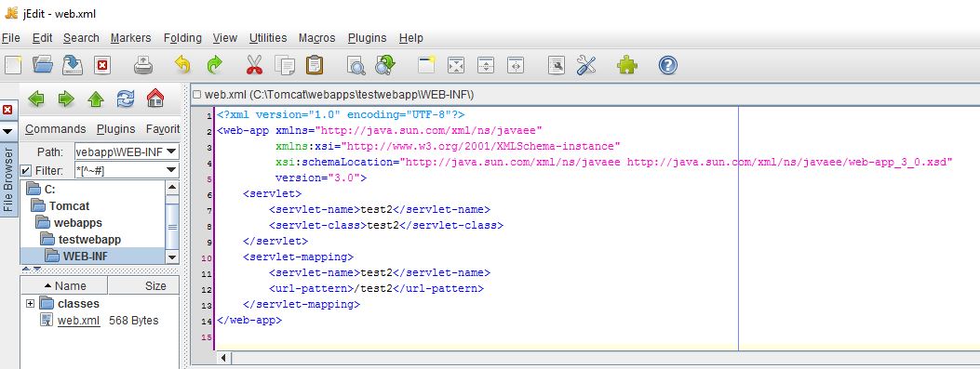
Task: Cut the selected text with scissors icon
Action: coord(254,65)
